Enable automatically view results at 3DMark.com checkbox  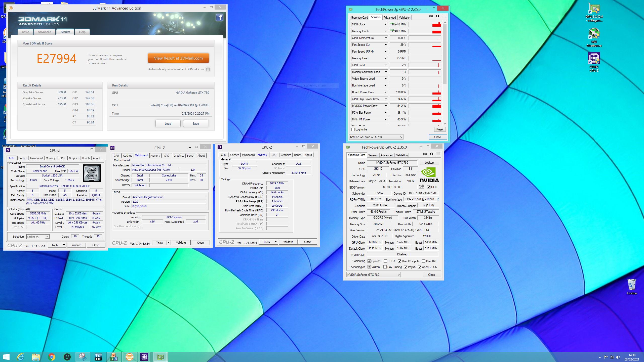(x=208, y=69)
